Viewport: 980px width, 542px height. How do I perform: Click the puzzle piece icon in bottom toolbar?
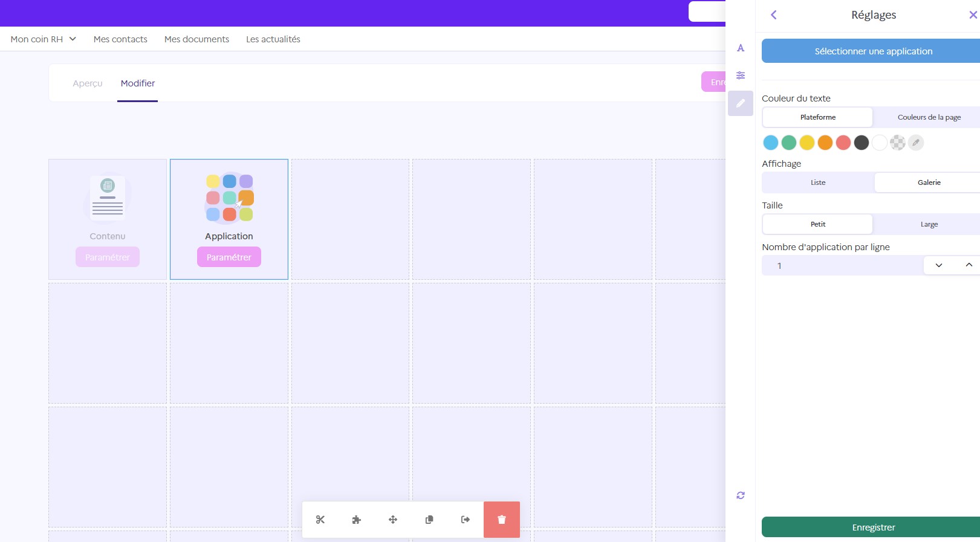pos(357,520)
